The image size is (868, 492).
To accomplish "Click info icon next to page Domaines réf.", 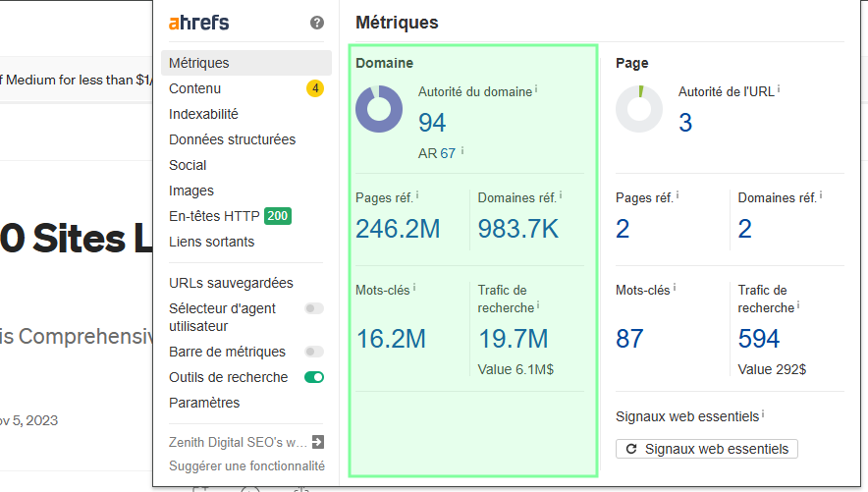I will (x=821, y=194).
